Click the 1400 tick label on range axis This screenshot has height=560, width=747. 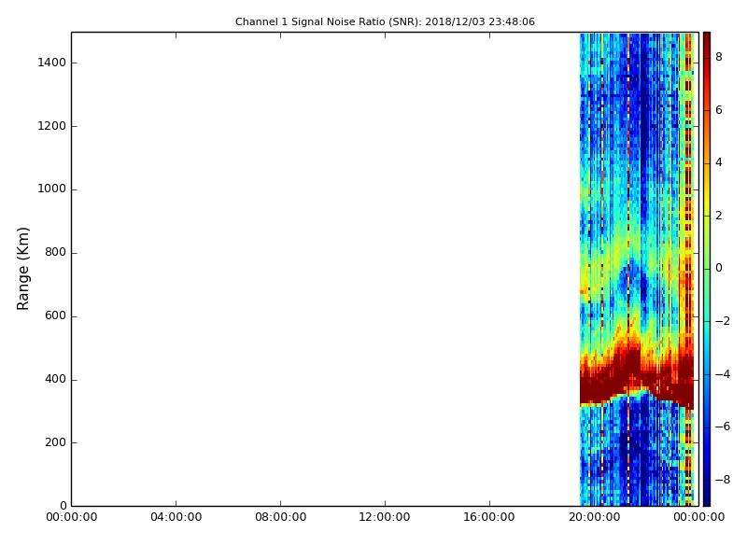[x=52, y=63]
